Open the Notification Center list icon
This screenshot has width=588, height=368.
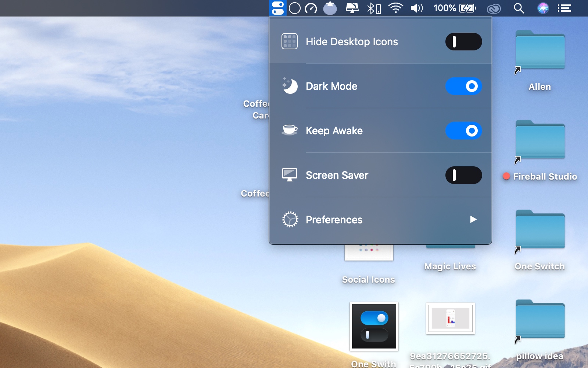(x=564, y=8)
